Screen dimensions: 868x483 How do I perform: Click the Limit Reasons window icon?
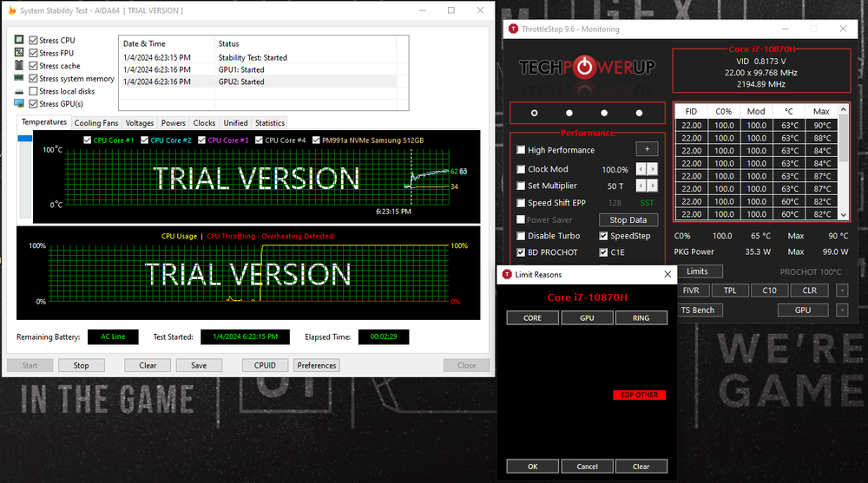point(507,274)
